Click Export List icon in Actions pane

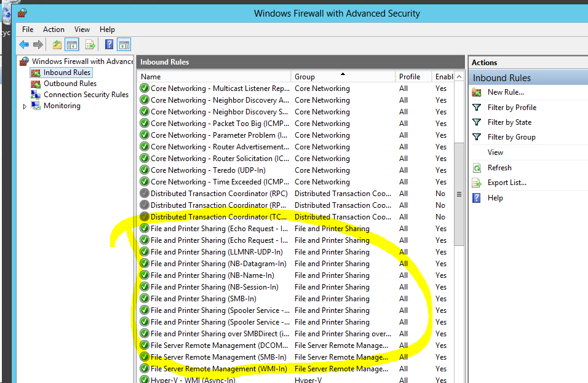477,183
